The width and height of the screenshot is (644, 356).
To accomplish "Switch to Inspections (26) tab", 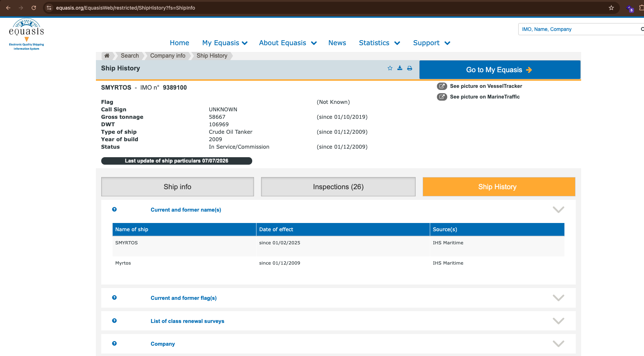I will point(338,187).
